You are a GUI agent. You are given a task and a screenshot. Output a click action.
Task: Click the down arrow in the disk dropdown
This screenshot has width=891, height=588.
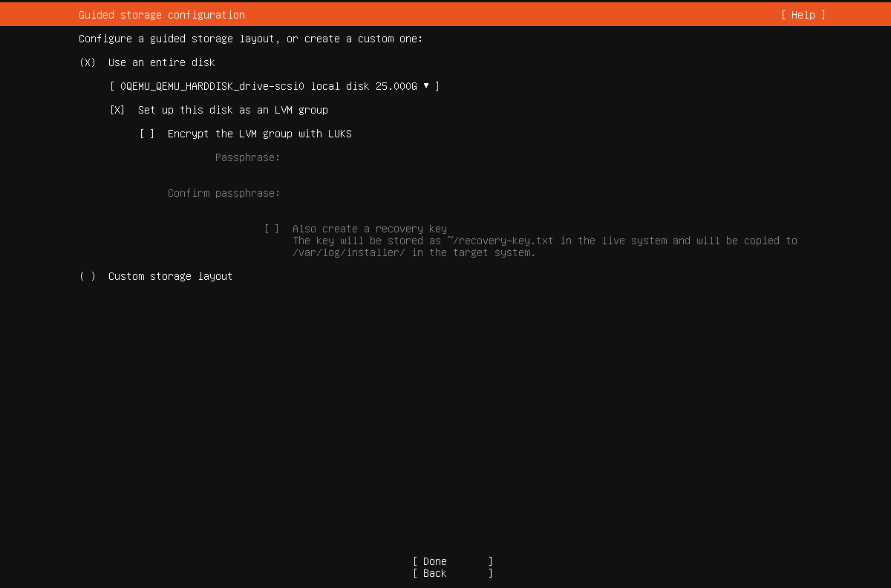coord(426,86)
